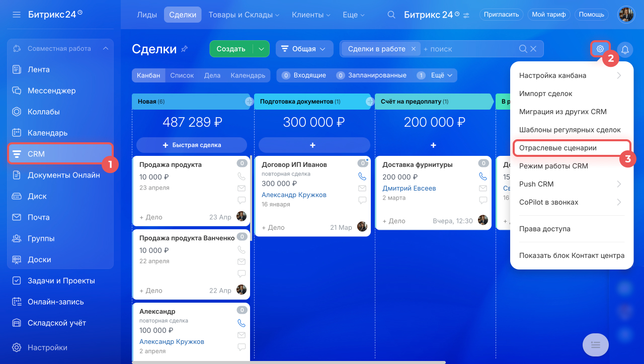Expand the Клиенты menu

[x=311, y=15]
